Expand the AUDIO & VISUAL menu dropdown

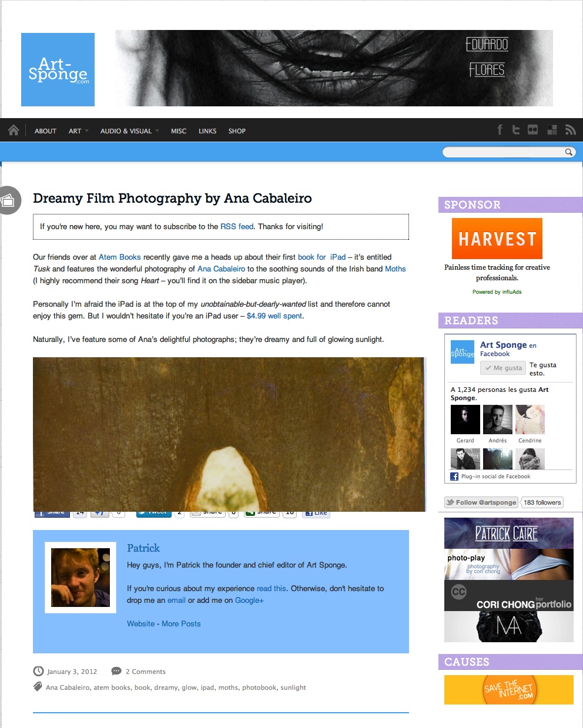click(x=129, y=131)
